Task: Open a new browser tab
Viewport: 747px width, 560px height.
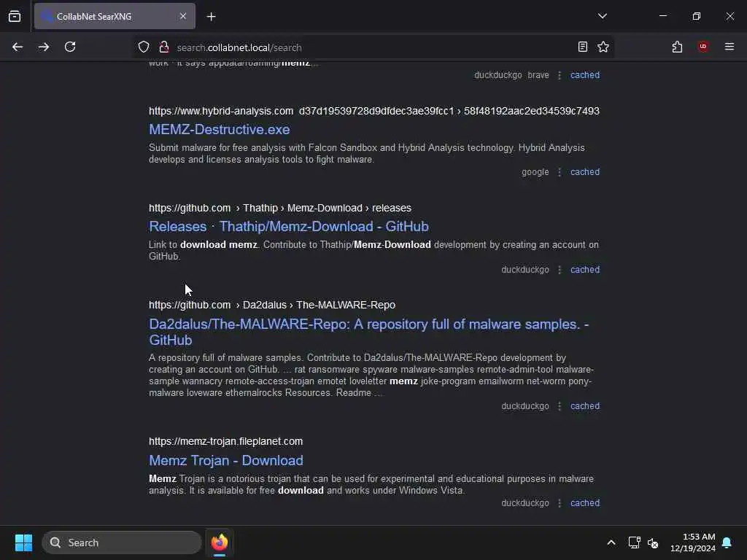Action: (211, 17)
